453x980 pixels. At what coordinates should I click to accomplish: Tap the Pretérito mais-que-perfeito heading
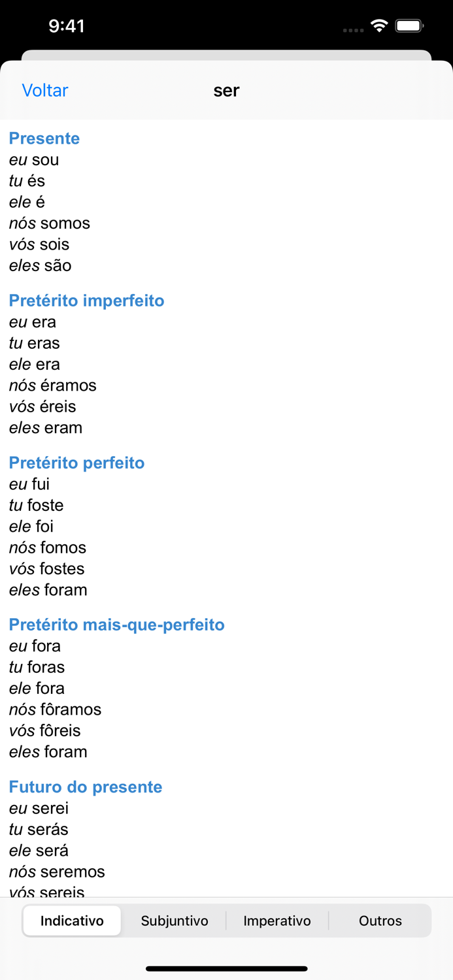click(x=116, y=625)
